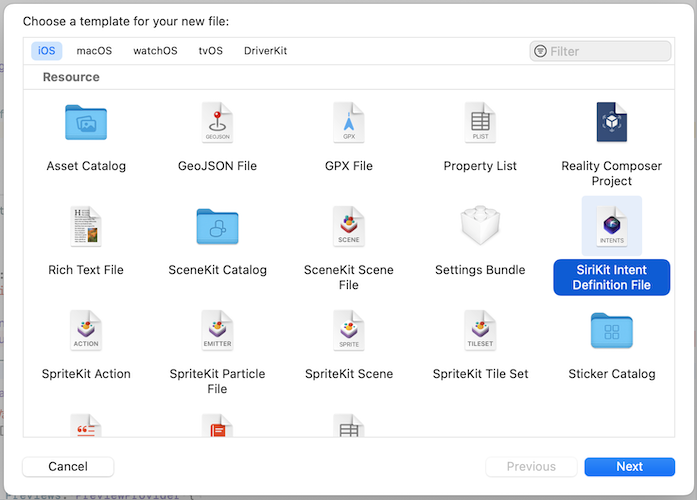697x500 pixels.
Task: Click the "GPX File" label
Action: point(349,166)
